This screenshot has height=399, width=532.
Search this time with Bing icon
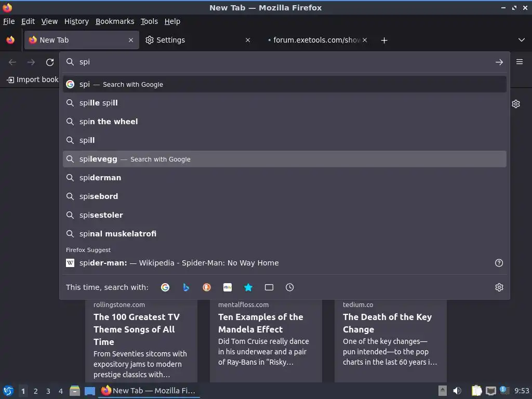[x=186, y=287]
